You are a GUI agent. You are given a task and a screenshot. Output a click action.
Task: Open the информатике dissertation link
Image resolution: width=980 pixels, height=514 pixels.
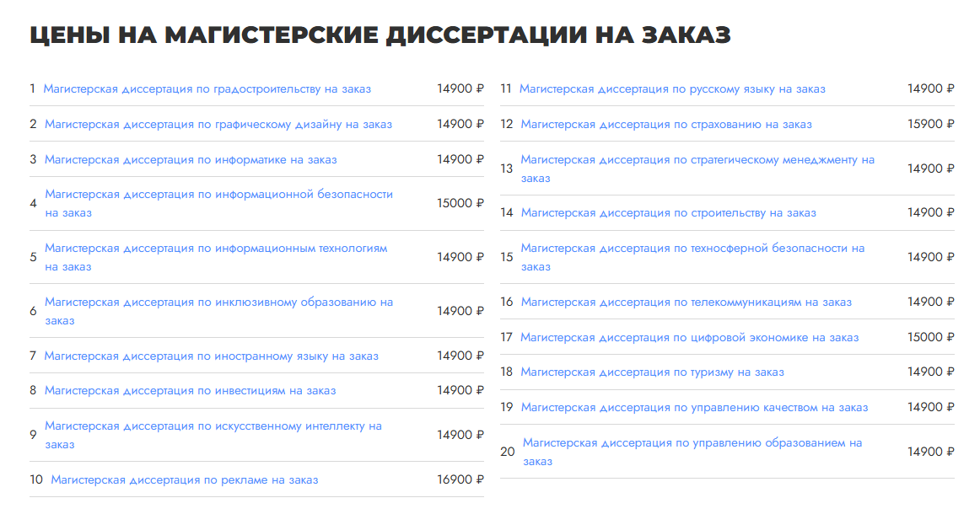(x=191, y=160)
